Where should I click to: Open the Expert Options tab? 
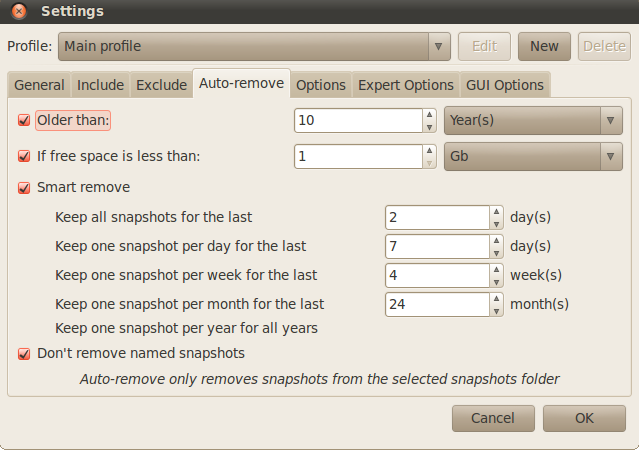(405, 85)
